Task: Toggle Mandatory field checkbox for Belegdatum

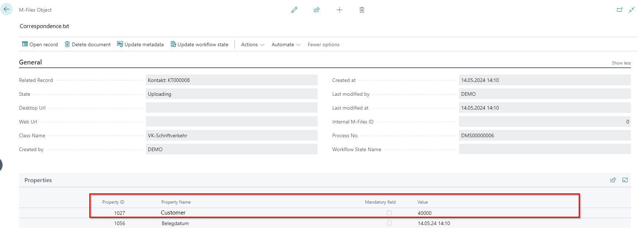Action: pyautogui.click(x=389, y=223)
